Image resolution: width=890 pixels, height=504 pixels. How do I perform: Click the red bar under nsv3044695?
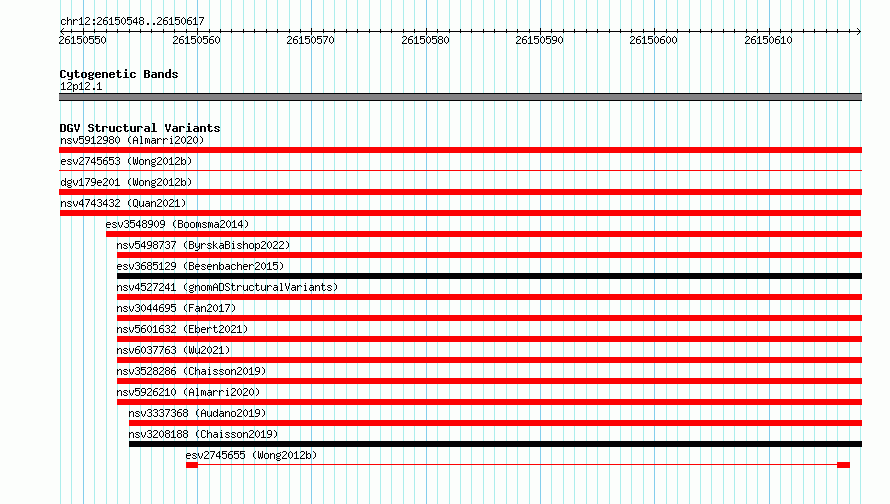pos(489,318)
